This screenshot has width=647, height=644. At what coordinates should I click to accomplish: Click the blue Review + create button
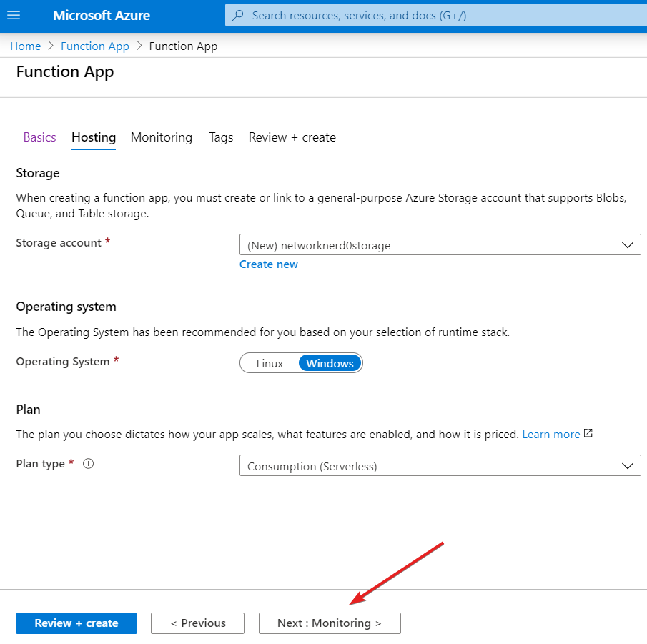tap(76, 623)
